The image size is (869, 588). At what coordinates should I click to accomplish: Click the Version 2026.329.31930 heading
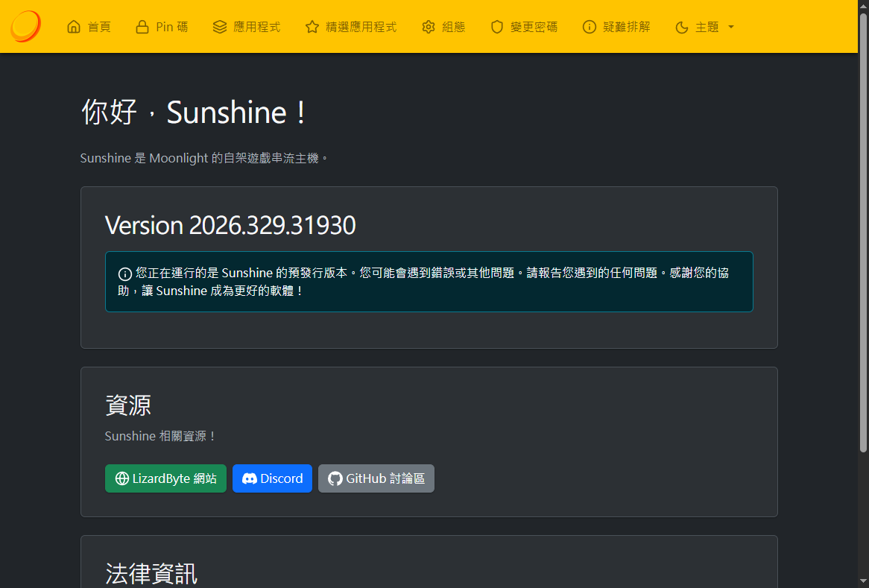[230, 225]
